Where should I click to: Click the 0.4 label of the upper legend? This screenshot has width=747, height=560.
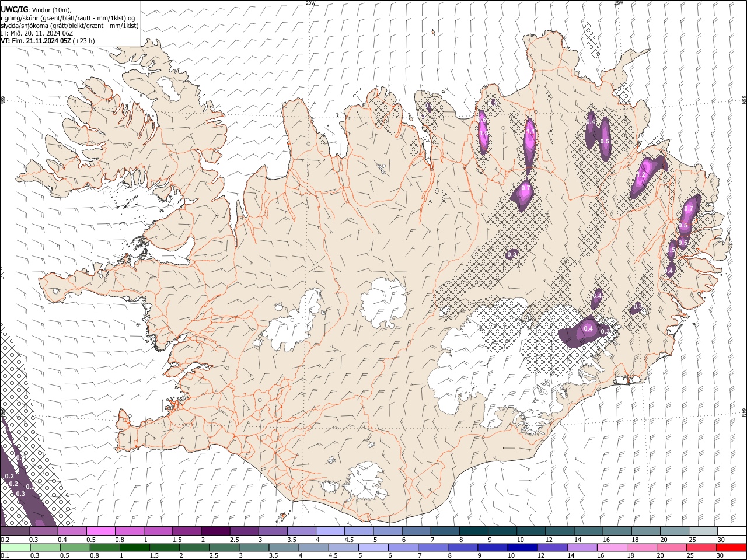pyautogui.click(x=63, y=540)
